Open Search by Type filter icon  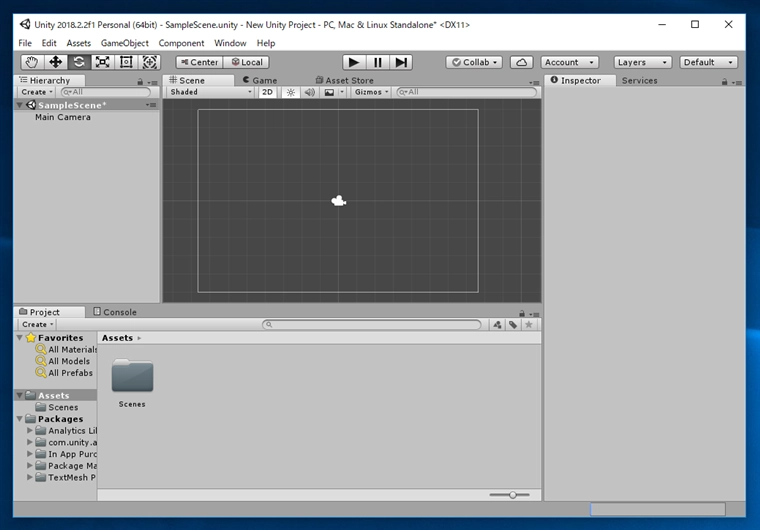click(497, 325)
